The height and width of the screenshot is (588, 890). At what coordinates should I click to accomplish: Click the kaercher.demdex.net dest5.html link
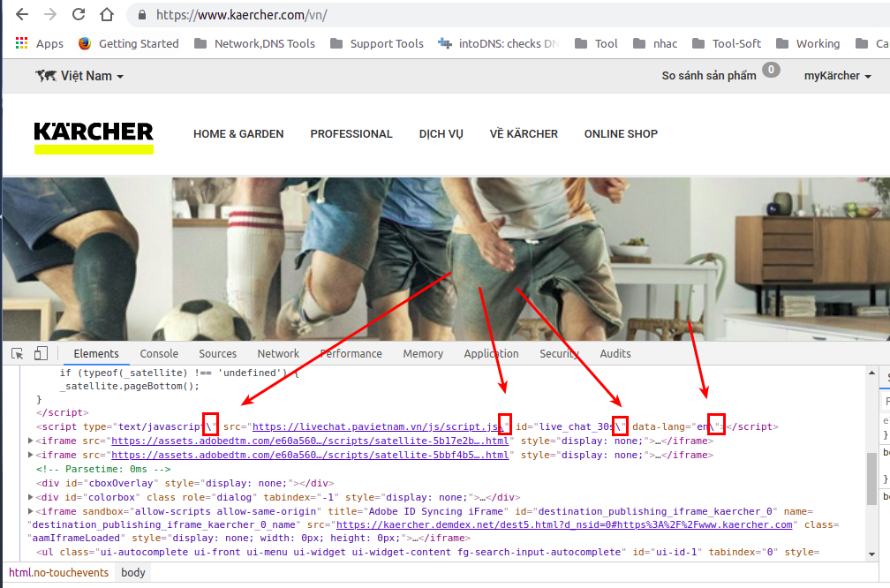(565, 525)
